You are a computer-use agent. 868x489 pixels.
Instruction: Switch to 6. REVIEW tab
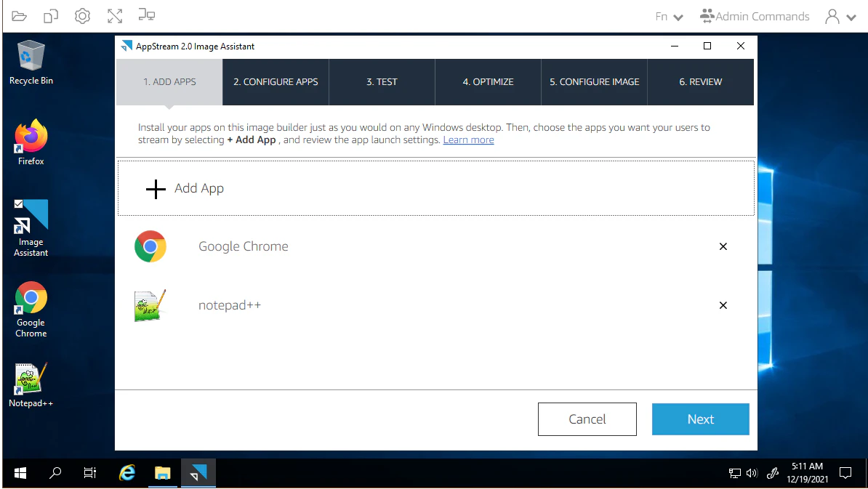click(700, 82)
